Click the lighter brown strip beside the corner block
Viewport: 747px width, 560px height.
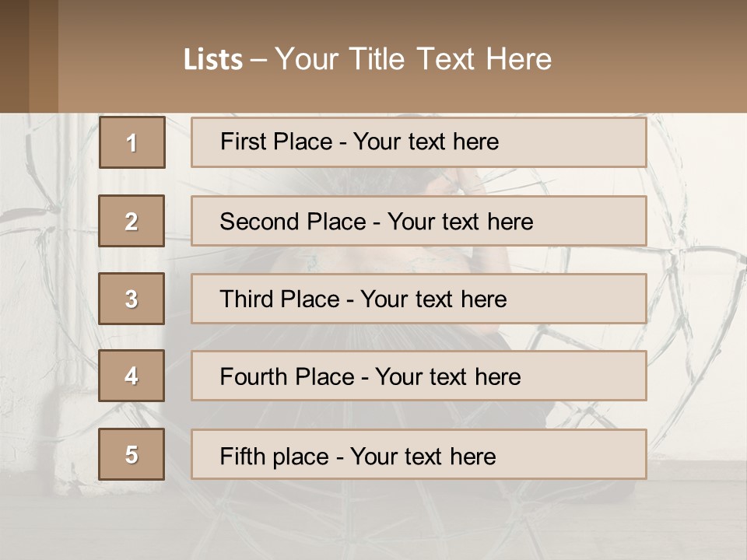(44, 56)
